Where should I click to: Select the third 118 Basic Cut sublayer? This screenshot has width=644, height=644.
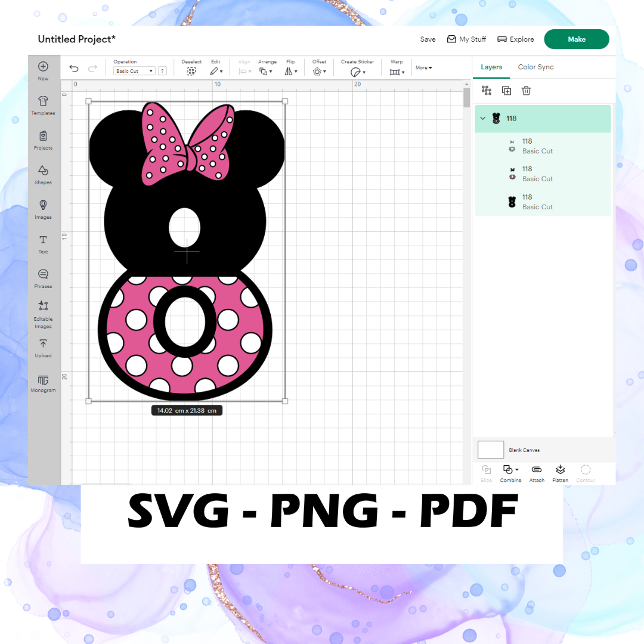point(543,202)
